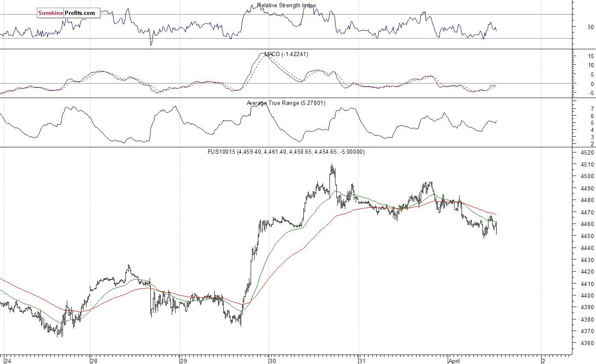Click the 15 value on MACD axis
Screen dimensions: 596x364
(x=590, y=56)
